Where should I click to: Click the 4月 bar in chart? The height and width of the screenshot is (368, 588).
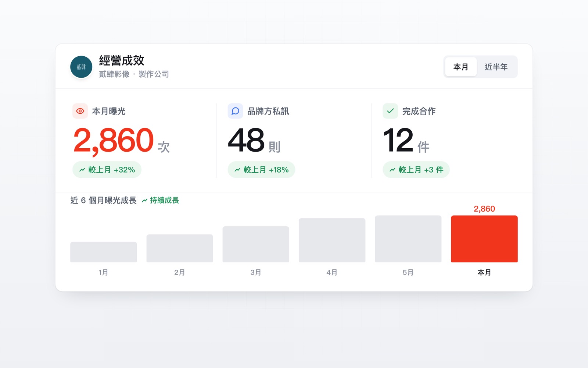332,240
